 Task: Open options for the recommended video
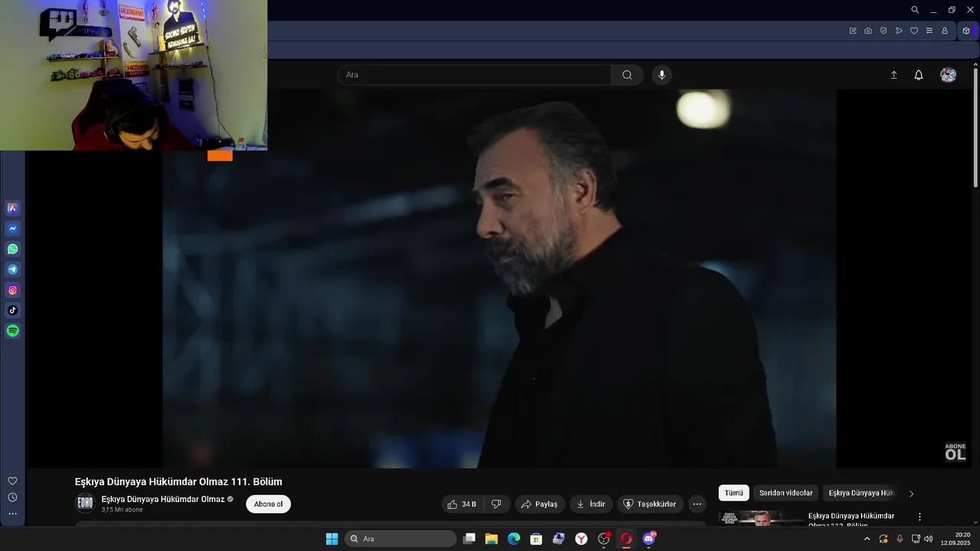coord(920,517)
